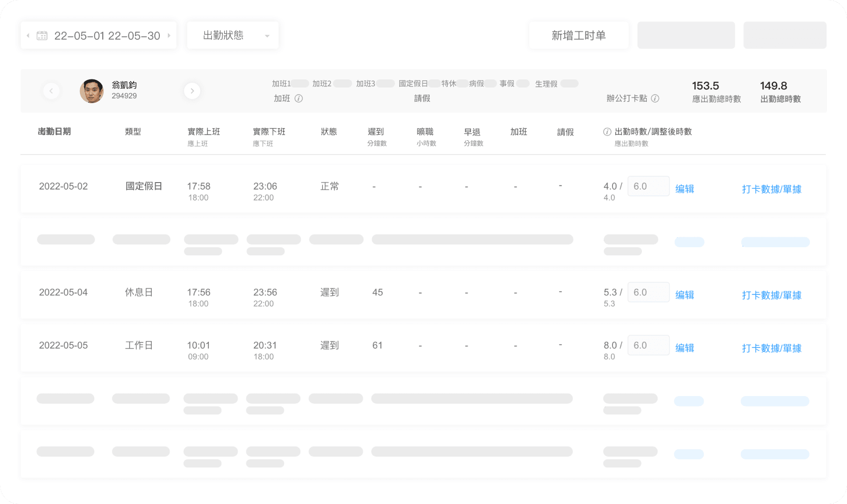Click the date range 22-05-01 22-05-30
This screenshot has height=504, width=847.
point(107,36)
